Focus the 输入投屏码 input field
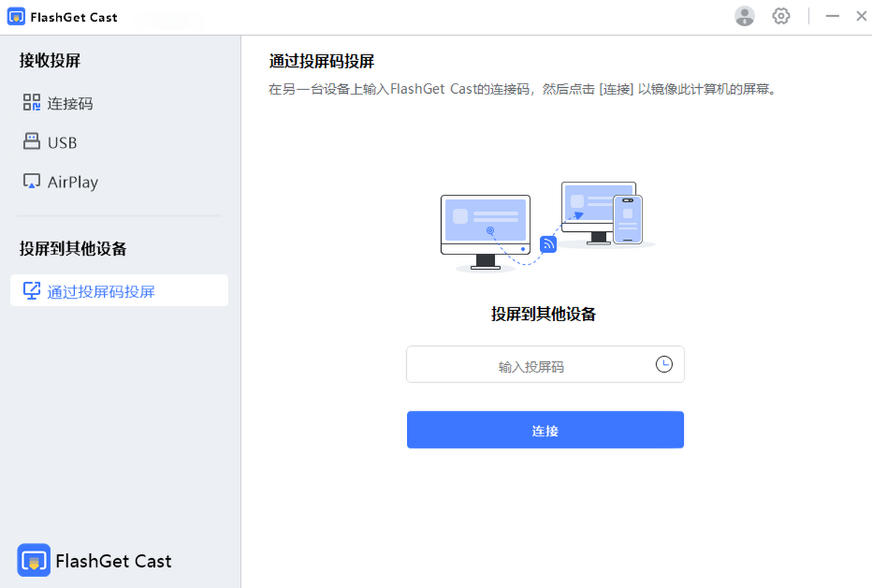This screenshot has width=872, height=588. click(545, 364)
